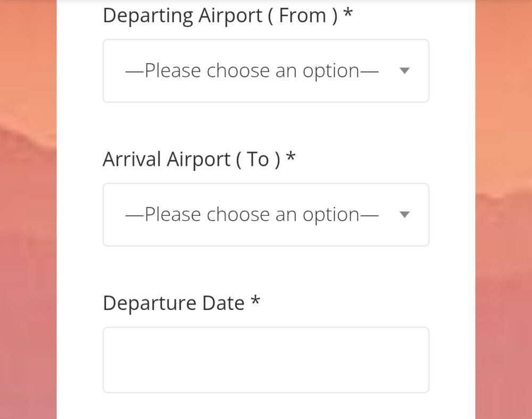
Task: Select placeholder text in Departing Airport field
Action: 252,71
